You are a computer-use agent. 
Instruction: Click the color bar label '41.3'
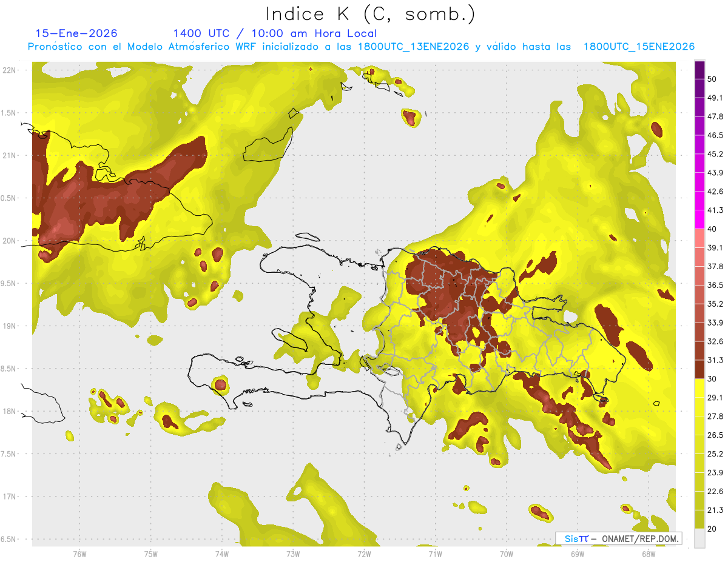[715, 210]
